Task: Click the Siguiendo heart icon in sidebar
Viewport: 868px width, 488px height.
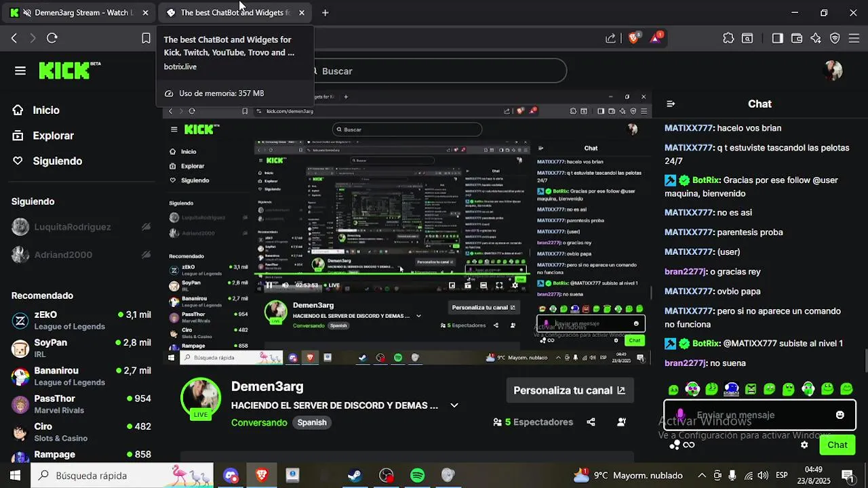Action: [x=18, y=161]
